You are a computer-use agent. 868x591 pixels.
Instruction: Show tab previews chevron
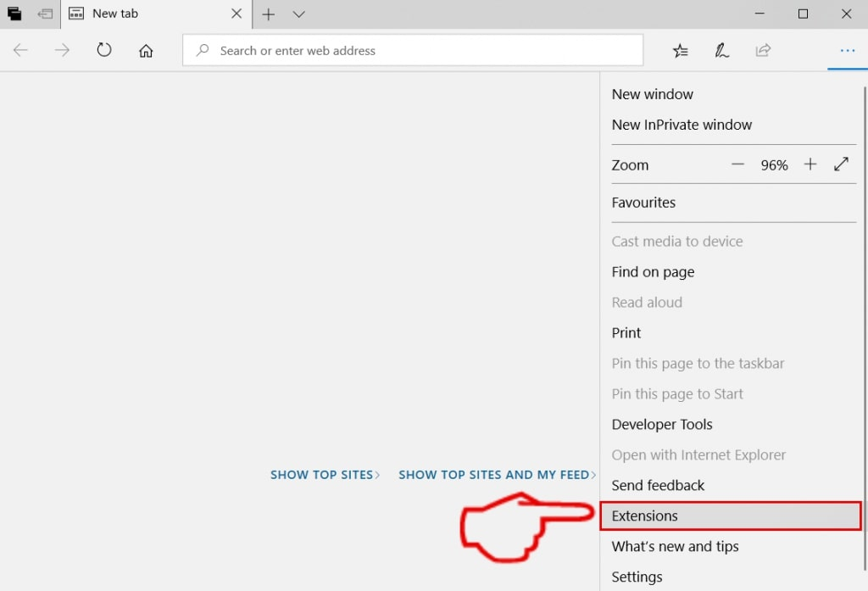[x=299, y=14]
